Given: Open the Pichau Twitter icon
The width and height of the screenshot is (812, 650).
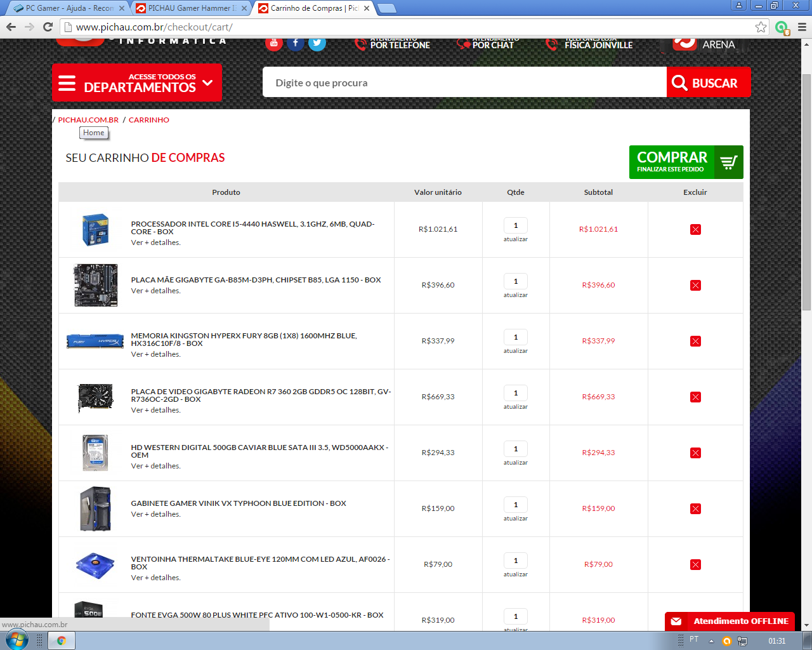Looking at the screenshot, I should [x=317, y=43].
